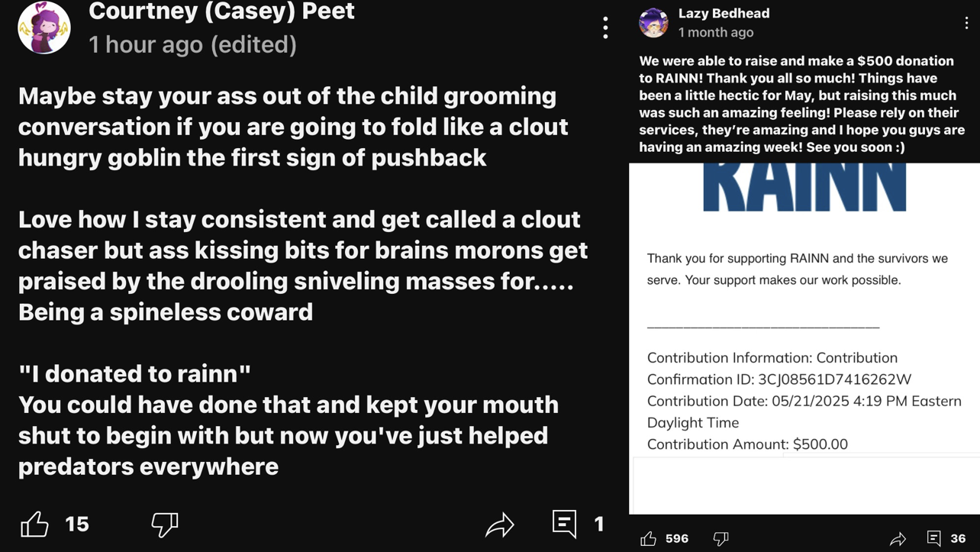Image resolution: width=980 pixels, height=552 pixels.
Task: Like Lazy Bedhead's post with thumbs up
Action: pyautogui.click(x=648, y=539)
